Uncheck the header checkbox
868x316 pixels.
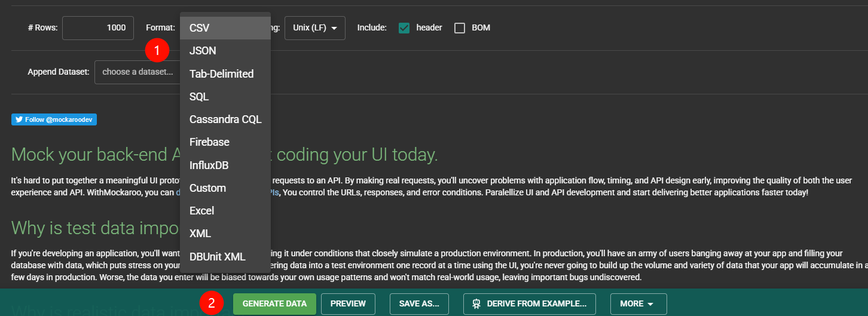(404, 27)
